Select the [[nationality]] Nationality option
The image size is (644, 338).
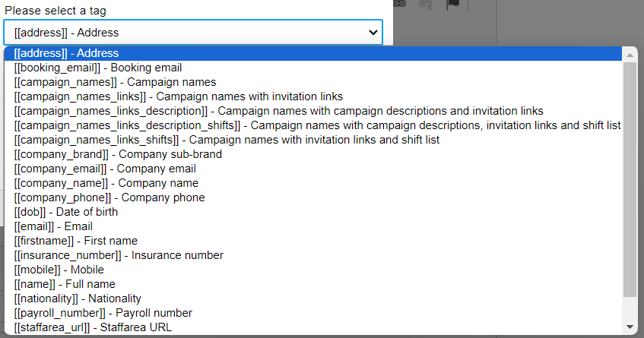point(313,299)
